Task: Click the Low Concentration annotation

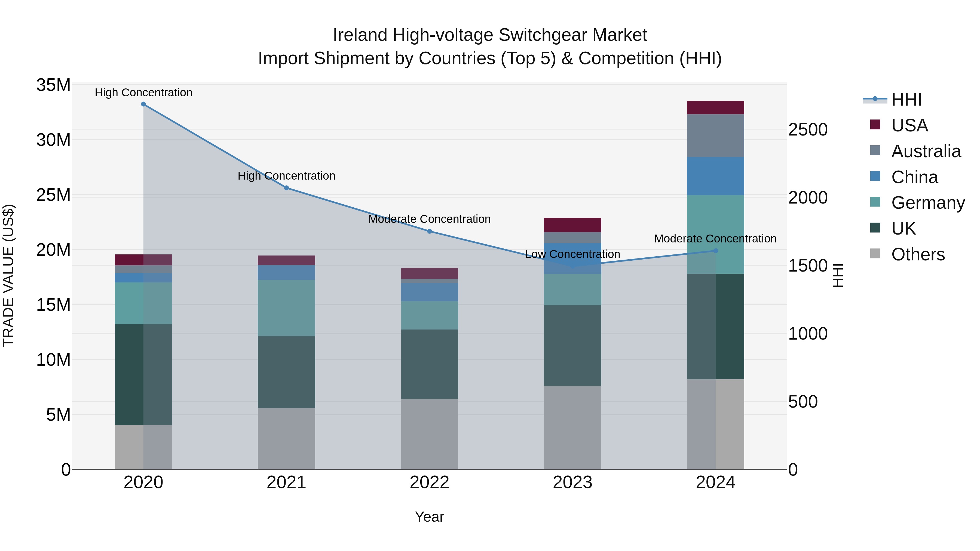Action: 572,254
